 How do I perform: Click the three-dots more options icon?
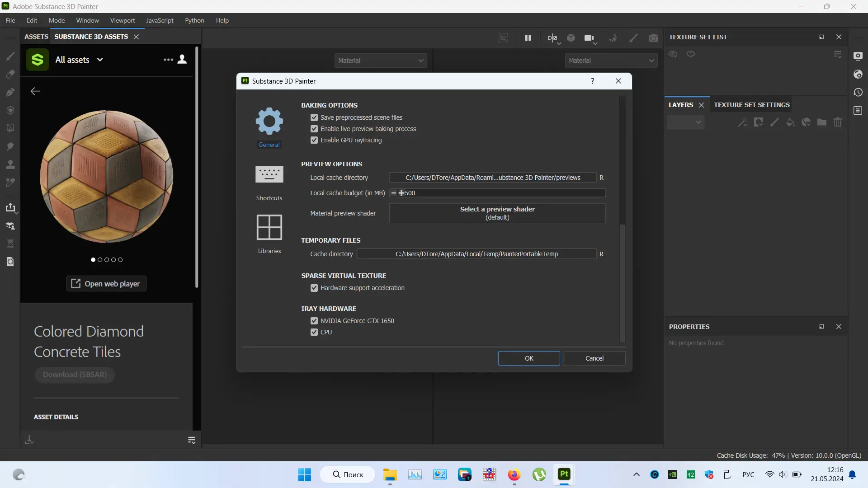pyautogui.click(x=168, y=59)
